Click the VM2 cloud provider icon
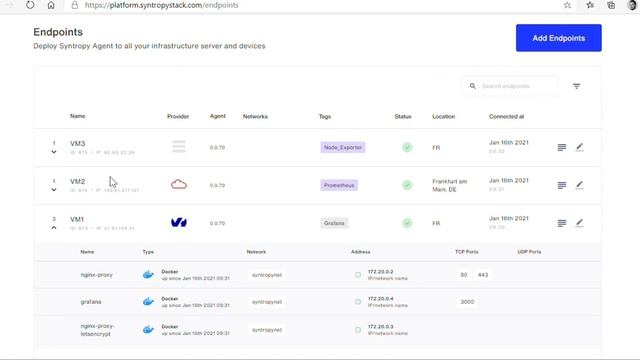The height and width of the screenshot is (360, 640). coord(179,184)
